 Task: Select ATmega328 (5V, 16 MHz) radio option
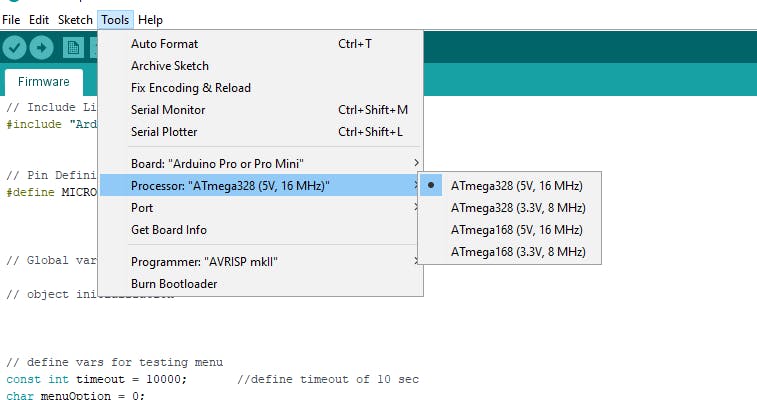tap(517, 186)
